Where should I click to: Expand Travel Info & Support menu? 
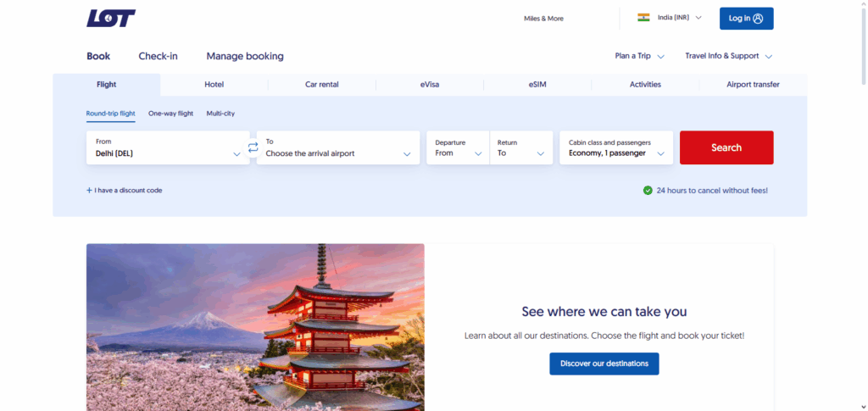tap(728, 56)
